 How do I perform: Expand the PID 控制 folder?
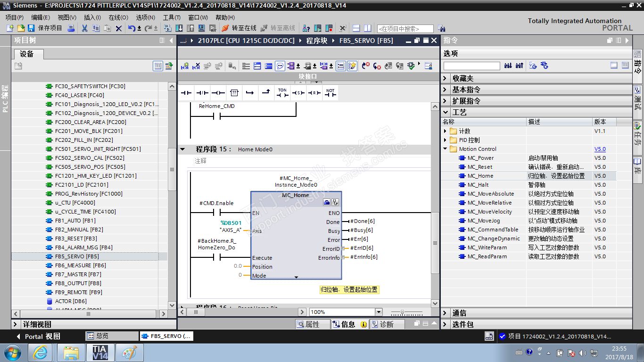coord(446,140)
